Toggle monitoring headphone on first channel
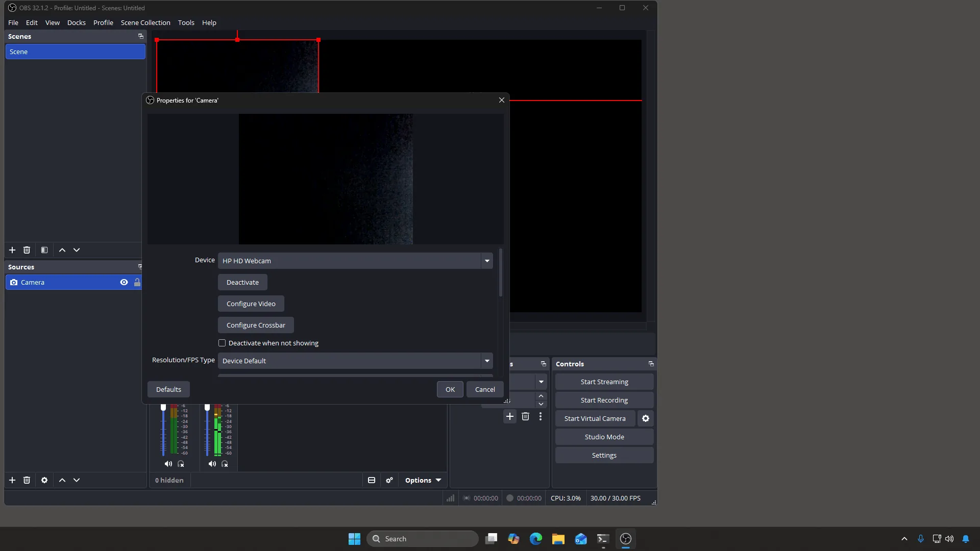This screenshot has height=551, width=980. coord(181,464)
